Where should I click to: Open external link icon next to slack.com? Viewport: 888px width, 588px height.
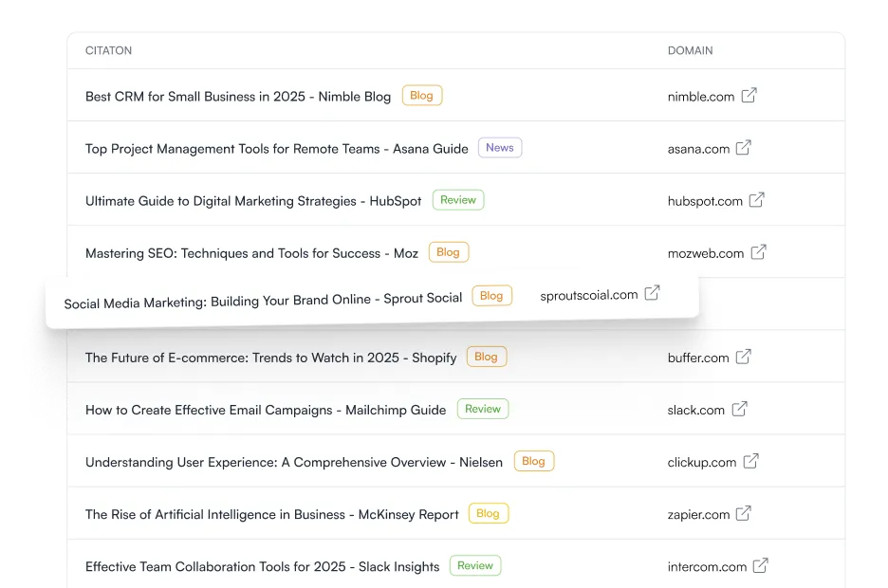[739, 409]
